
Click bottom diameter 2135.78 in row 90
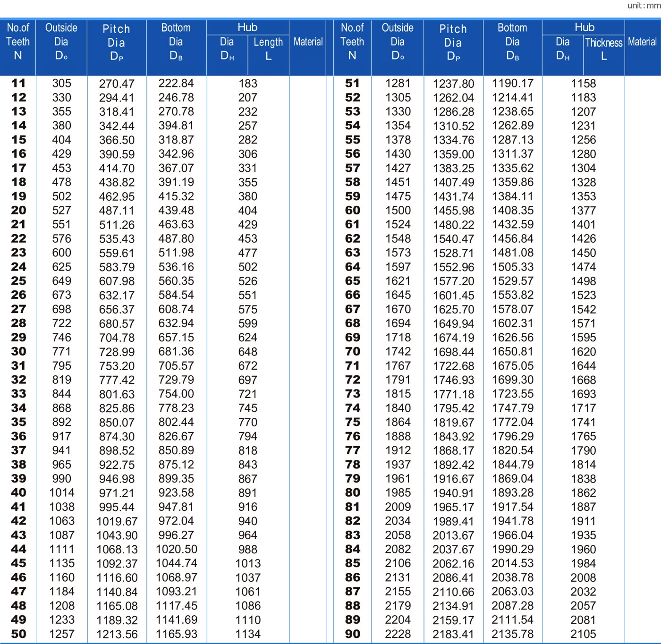(512, 633)
